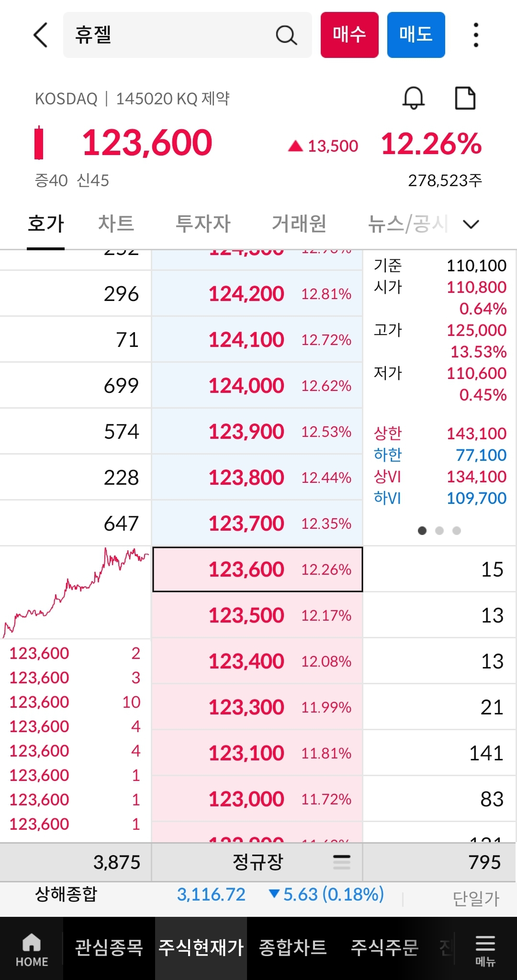This screenshot has height=980, width=517.
Task: Open the 거래원 tab
Action: 299,223
